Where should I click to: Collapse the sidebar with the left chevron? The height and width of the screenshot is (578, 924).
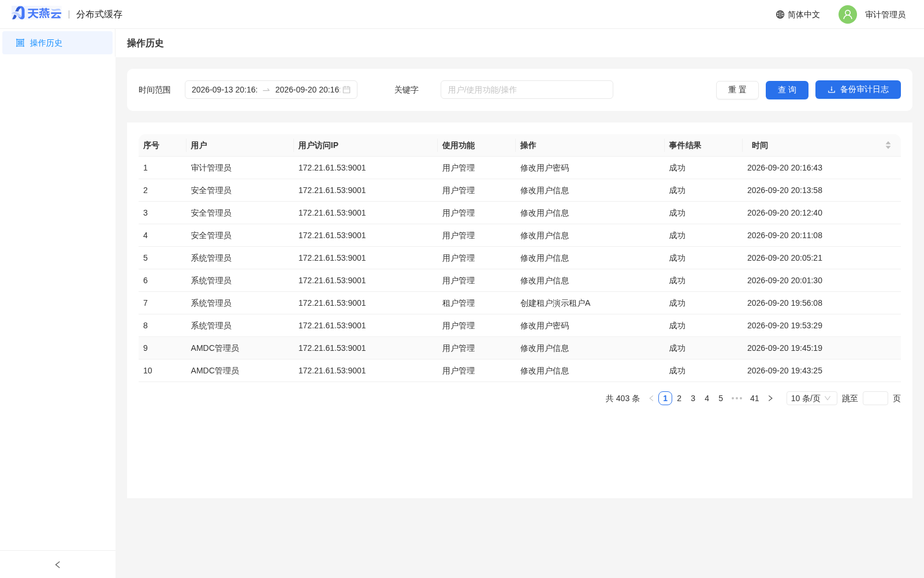[57, 565]
